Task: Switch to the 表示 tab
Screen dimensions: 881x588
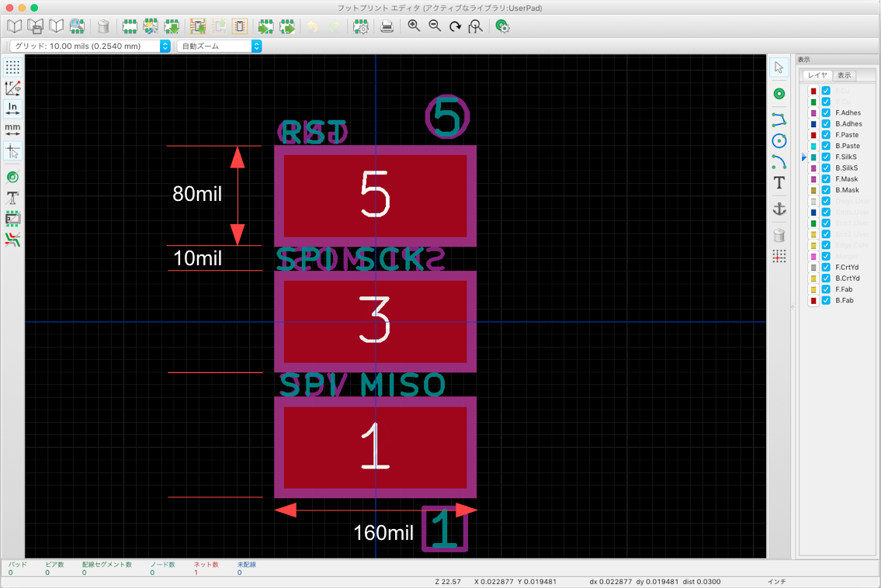Action: (844, 75)
